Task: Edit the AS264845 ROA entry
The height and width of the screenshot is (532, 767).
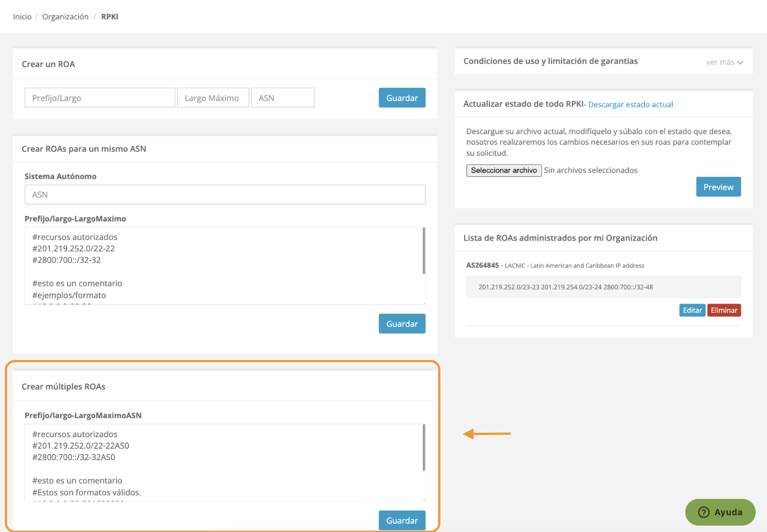Action: pyautogui.click(x=692, y=311)
